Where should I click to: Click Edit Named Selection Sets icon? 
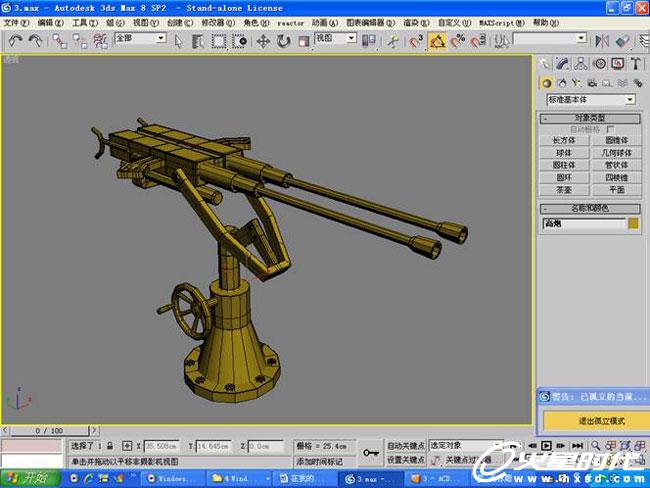[x=502, y=41]
